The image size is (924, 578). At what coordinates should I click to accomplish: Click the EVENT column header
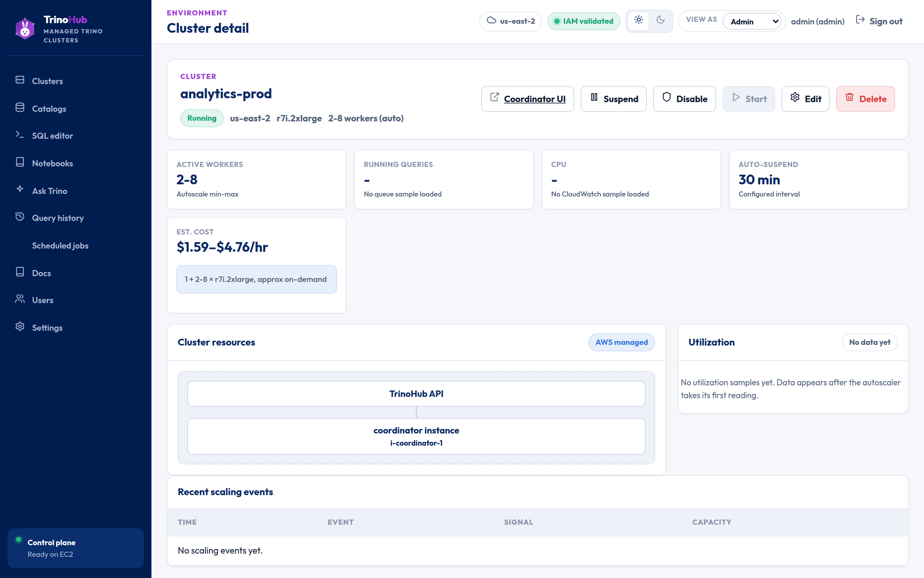[x=341, y=522]
